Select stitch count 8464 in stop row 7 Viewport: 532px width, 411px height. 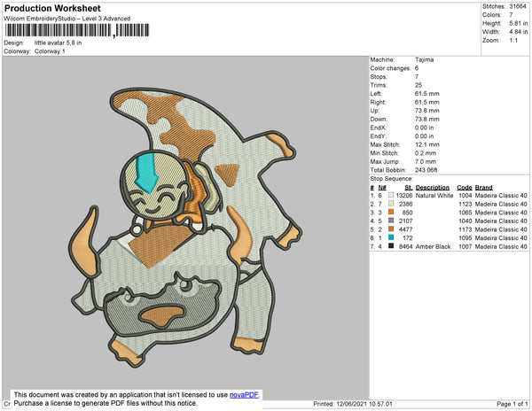406,246
